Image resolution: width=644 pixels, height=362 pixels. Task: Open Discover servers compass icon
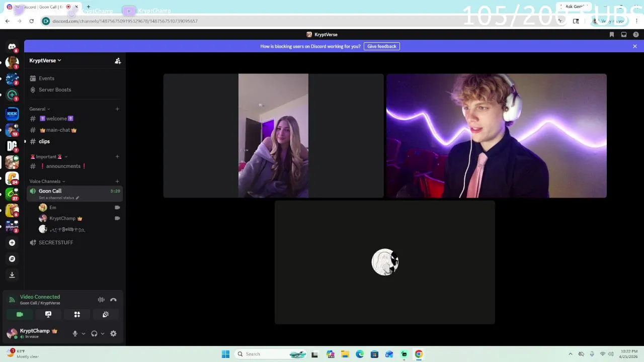click(x=12, y=258)
